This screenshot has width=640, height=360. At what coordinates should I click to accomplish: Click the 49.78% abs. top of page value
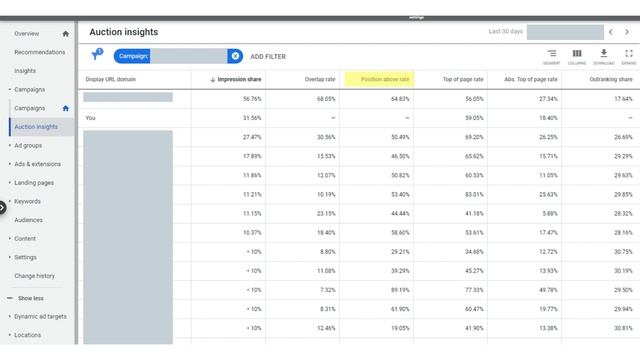tap(548, 290)
